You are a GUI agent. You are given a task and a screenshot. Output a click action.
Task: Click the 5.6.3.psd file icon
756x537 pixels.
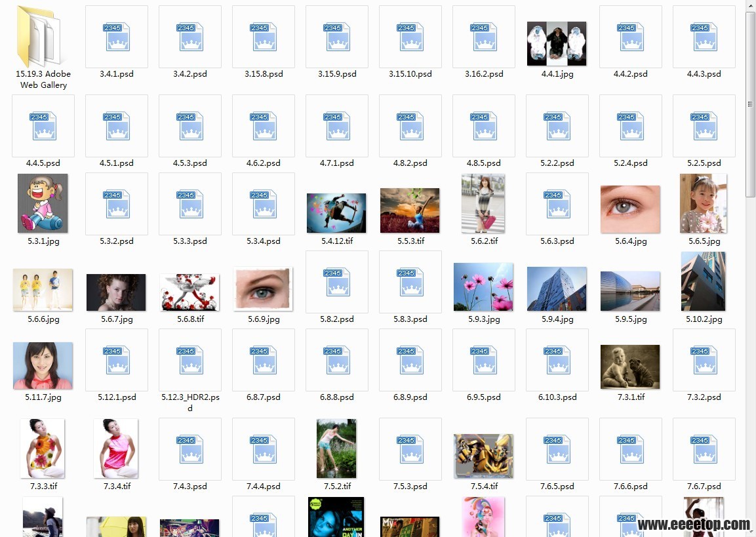pos(557,204)
